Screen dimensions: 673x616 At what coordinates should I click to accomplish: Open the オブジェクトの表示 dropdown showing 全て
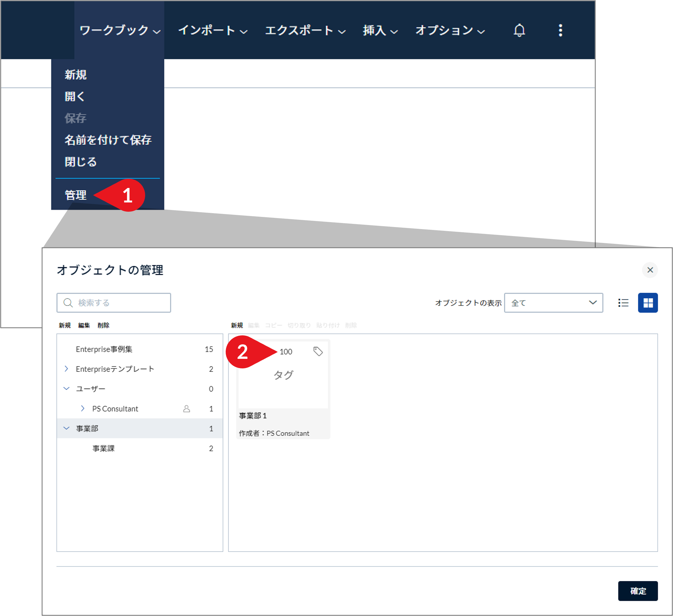pos(554,303)
